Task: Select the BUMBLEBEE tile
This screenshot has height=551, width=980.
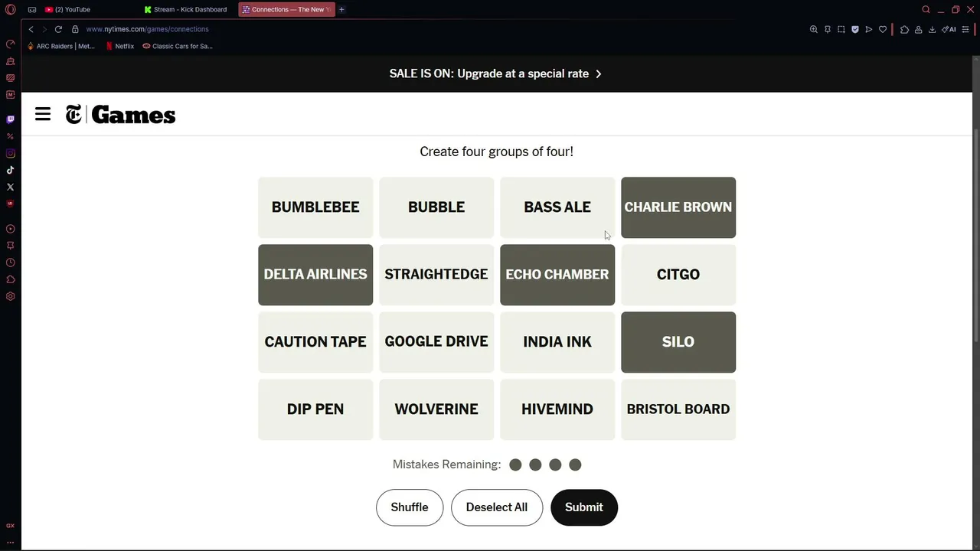Action: click(x=315, y=207)
